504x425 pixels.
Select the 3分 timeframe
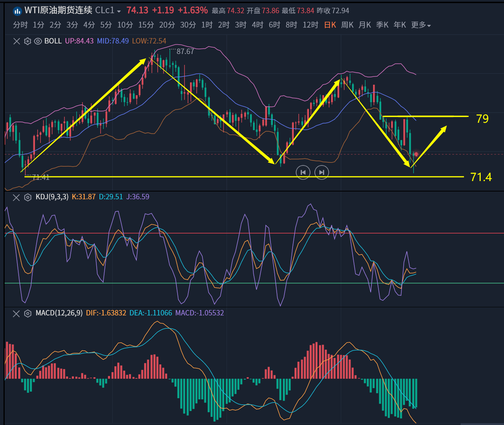point(72,25)
